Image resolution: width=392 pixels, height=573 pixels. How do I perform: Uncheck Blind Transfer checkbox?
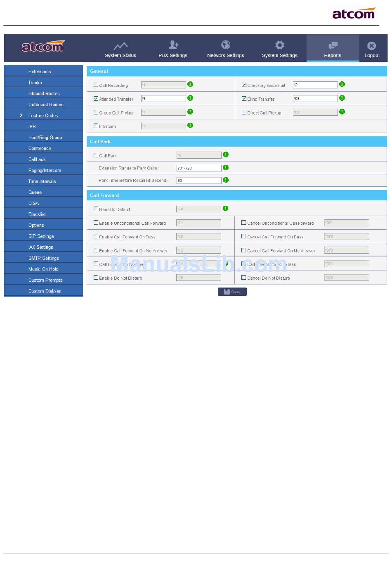click(244, 99)
